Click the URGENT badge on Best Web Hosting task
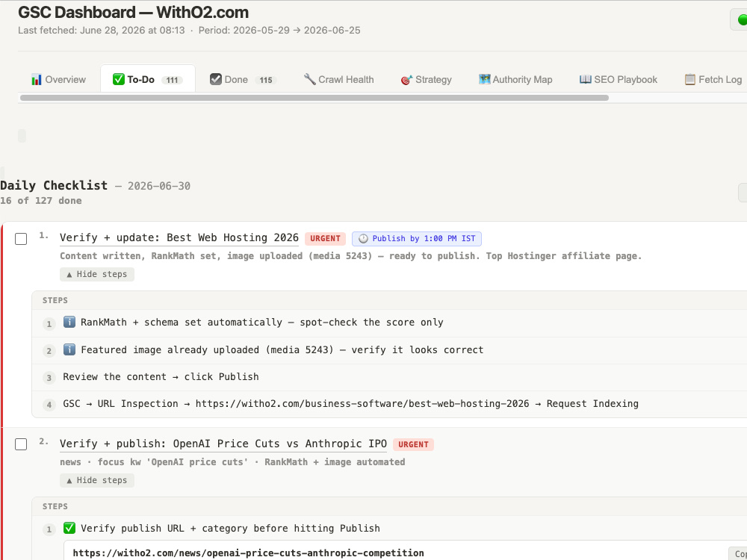747x560 pixels. pos(326,239)
